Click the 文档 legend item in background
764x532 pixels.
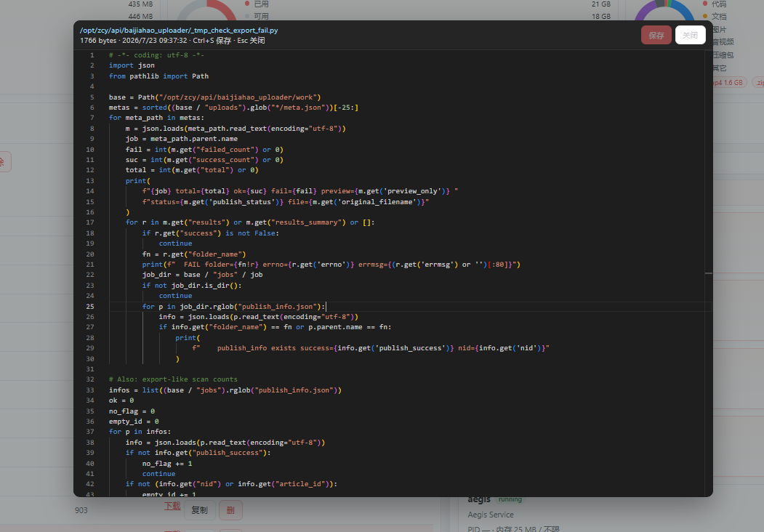click(715, 17)
